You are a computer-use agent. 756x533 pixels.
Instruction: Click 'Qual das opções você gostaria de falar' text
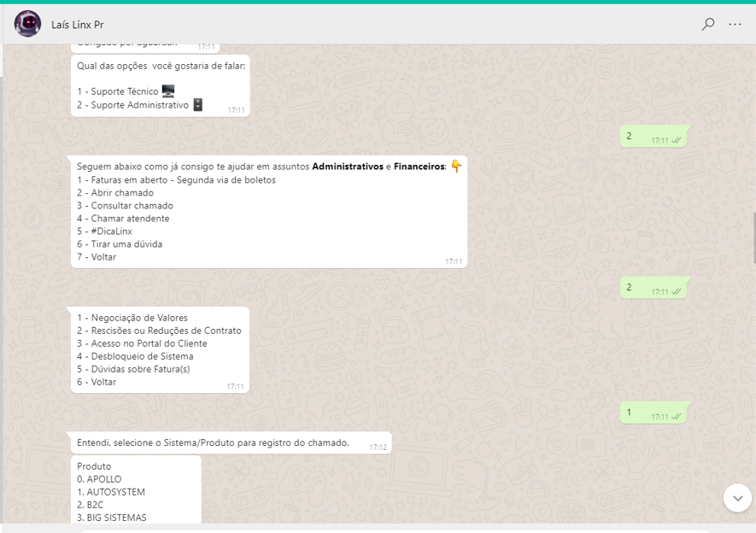pos(161,66)
